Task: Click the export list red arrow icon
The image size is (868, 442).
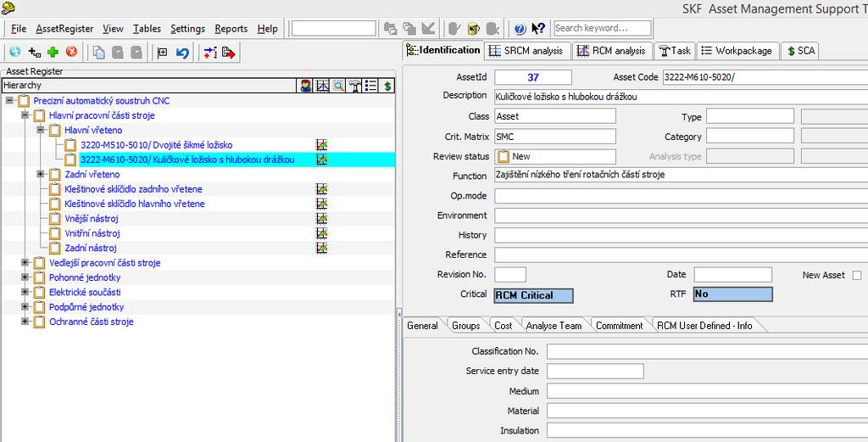Action: coord(228,53)
